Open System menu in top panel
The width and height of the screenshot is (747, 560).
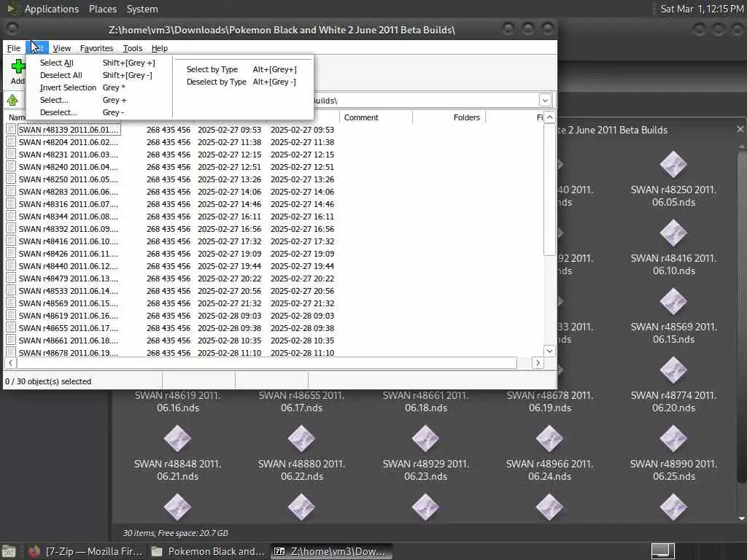click(142, 9)
